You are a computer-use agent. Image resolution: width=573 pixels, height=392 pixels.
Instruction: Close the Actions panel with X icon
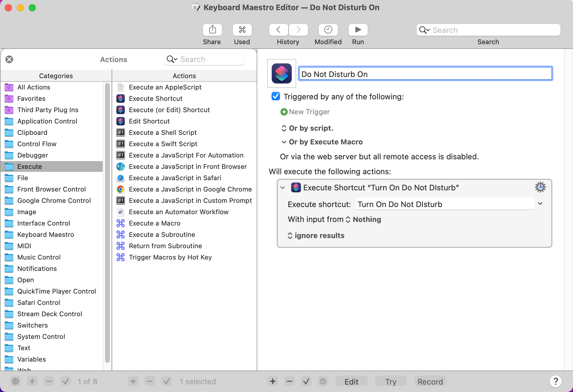point(9,59)
